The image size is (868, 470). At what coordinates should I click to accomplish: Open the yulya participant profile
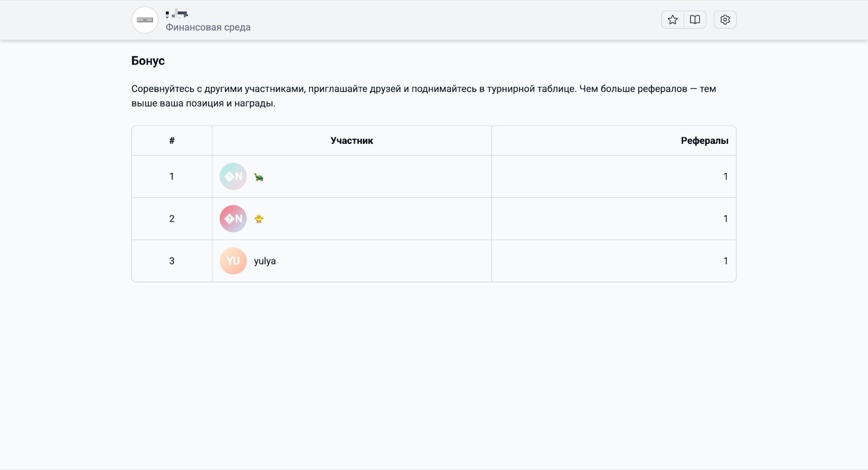click(265, 261)
